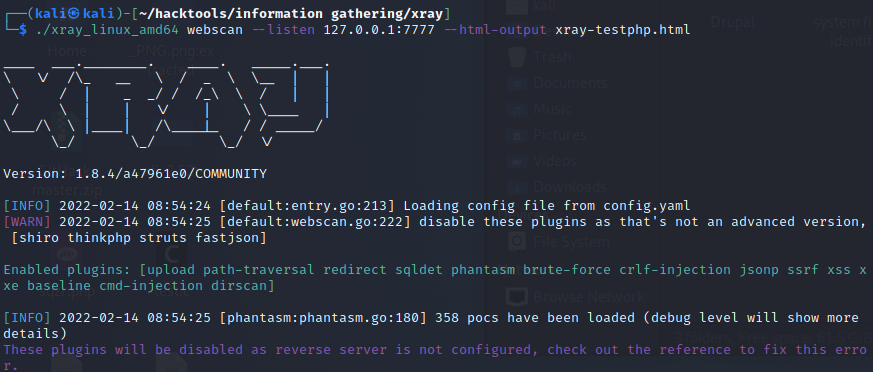This screenshot has height=372, width=873.
Task: Select Pictures in the background file manager sidebar
Action: click(560, 135)
